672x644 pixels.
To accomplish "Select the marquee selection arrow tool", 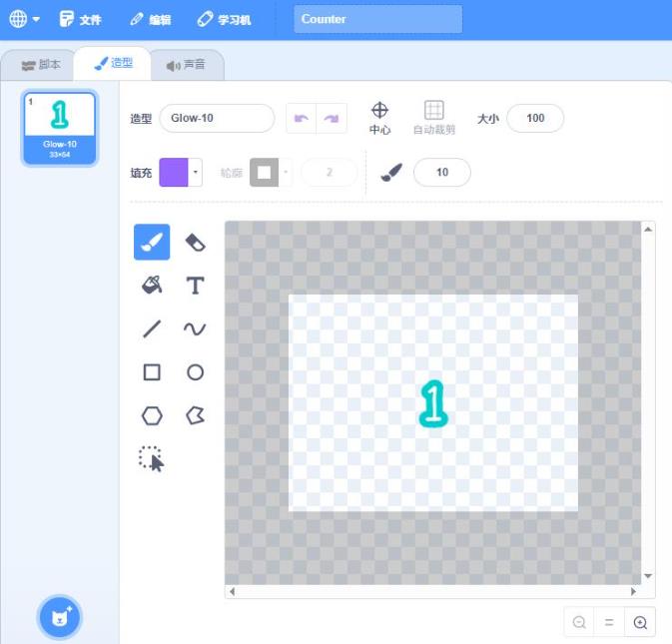I will pos(152,459).
